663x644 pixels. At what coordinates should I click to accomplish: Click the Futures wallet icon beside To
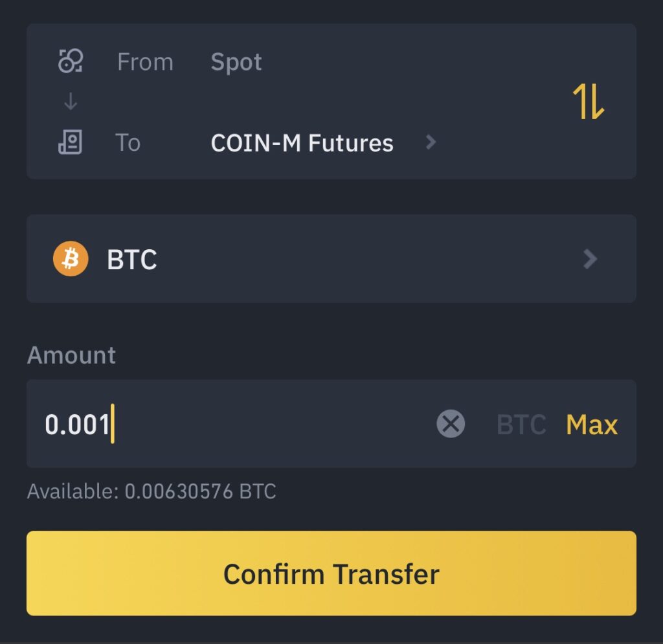pyautogui.click(x=70, y=142)
